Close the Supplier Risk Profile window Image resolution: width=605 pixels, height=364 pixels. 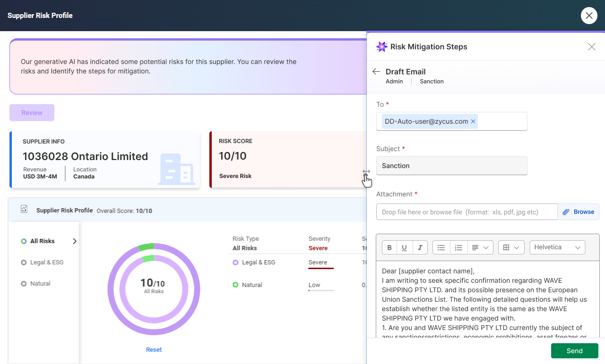click(x=589, y=16)
